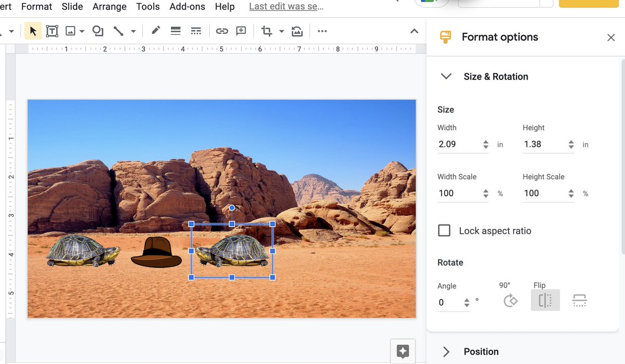Click the Border color pencil icon
Screen dimensions: 625x364
pyautogui.click(x=155, y=31)
